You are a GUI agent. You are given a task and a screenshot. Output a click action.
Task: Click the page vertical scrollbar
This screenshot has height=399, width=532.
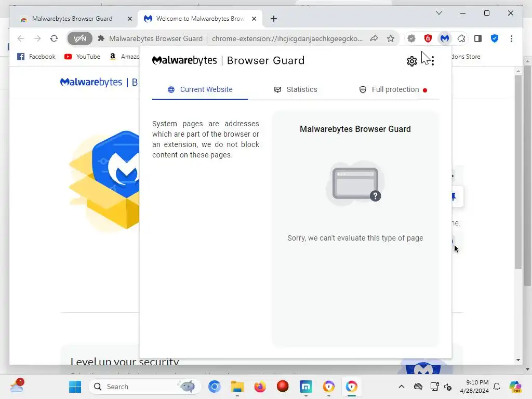518,172
